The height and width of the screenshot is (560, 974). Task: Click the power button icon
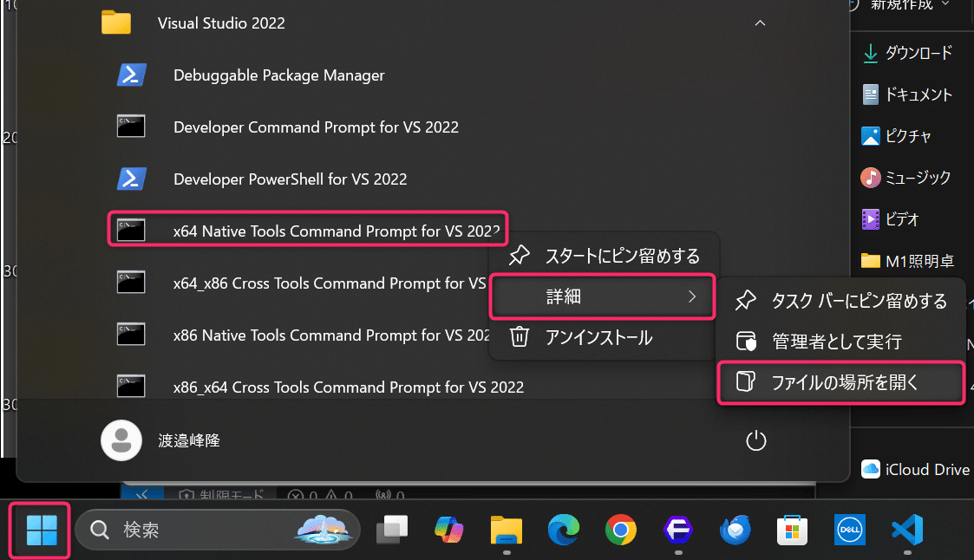[x=756, y=440]
